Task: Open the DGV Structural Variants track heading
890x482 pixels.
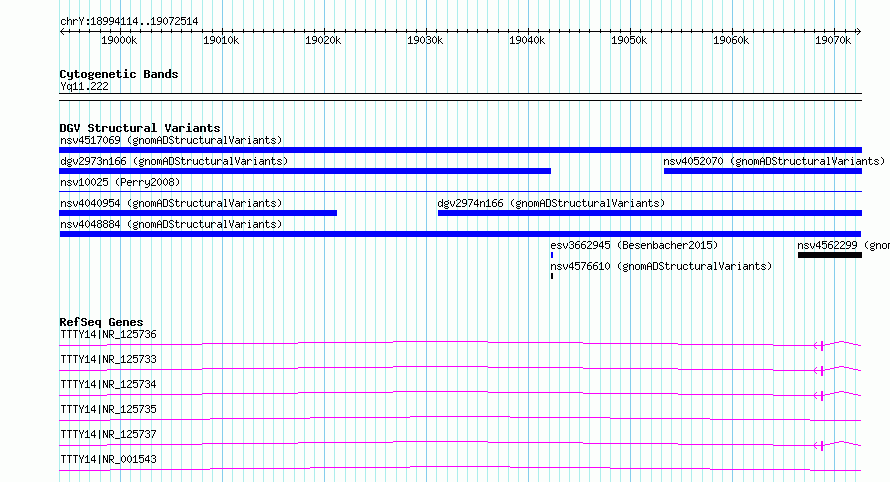Action: (140, 128)
